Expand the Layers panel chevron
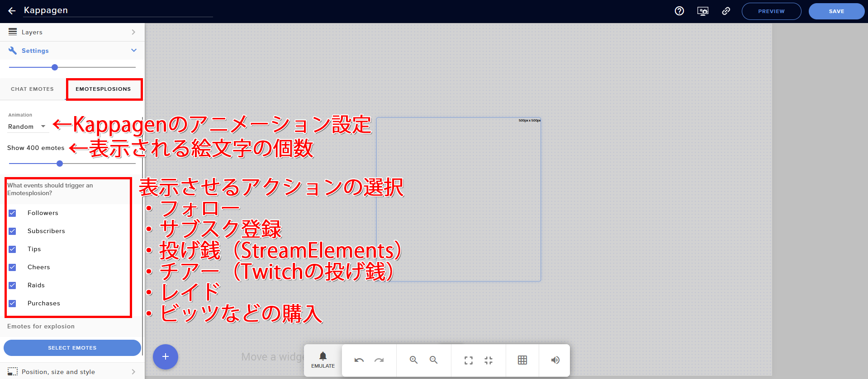868x379 pixels. (x=133, y=32)
